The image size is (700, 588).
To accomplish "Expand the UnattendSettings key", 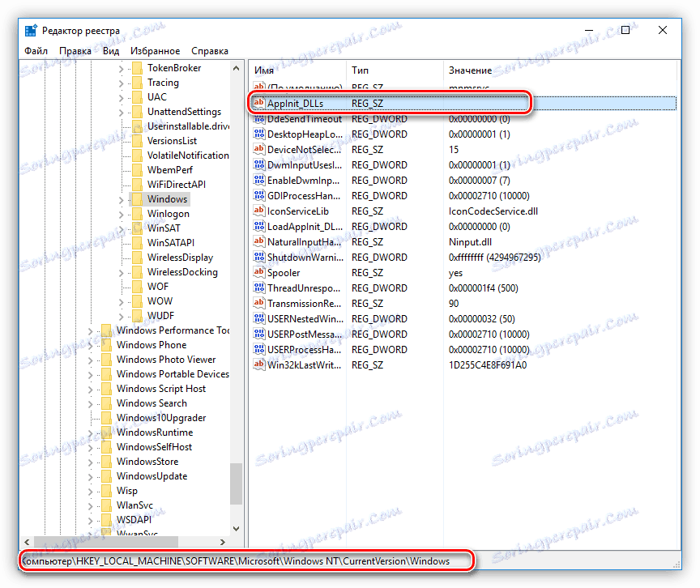I will click(121, 113).
